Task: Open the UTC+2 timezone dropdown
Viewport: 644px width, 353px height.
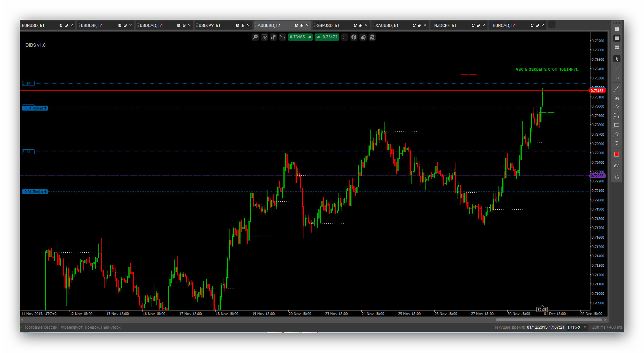Action: (x=577, y=328)
